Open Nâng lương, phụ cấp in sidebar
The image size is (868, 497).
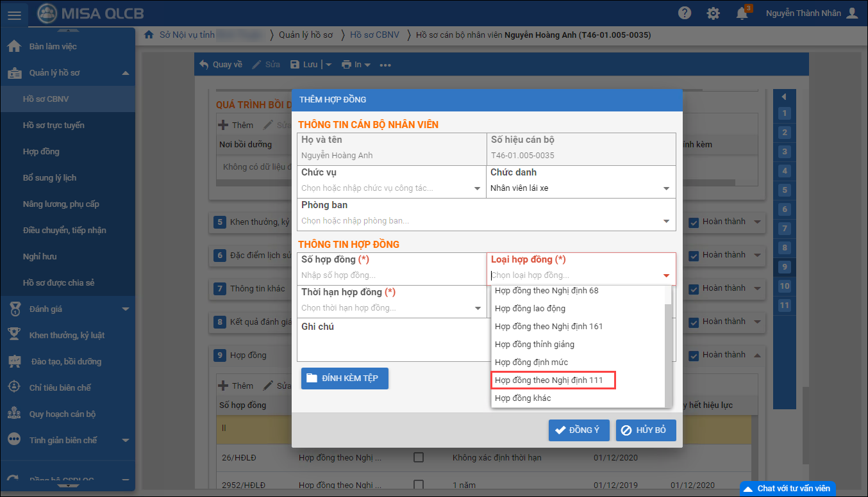pyautogui.click(x=61, y=204)
